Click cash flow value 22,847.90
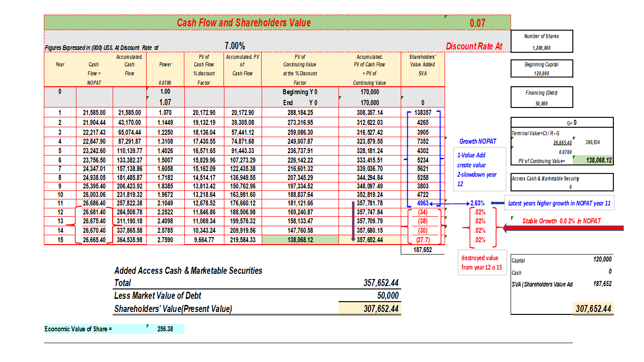This screenshot has width=644, height=362. coord(94,141)
